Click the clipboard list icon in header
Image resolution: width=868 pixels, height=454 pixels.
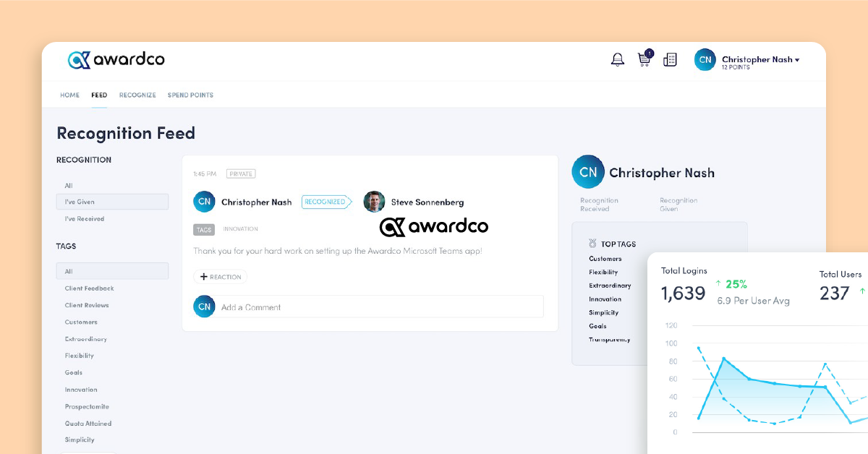(x=671, y=60)
